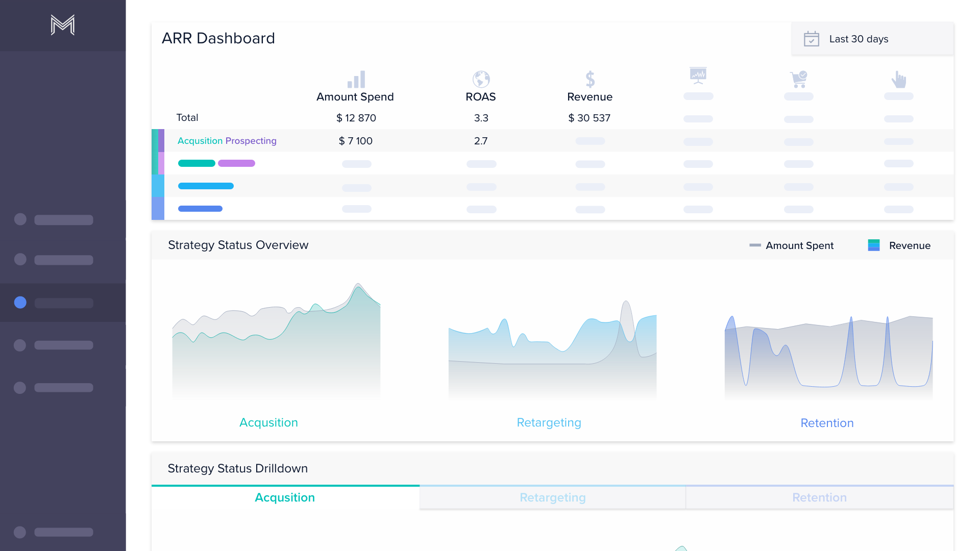
Task: Click the calendar icon in date picker
Action: 811,39
